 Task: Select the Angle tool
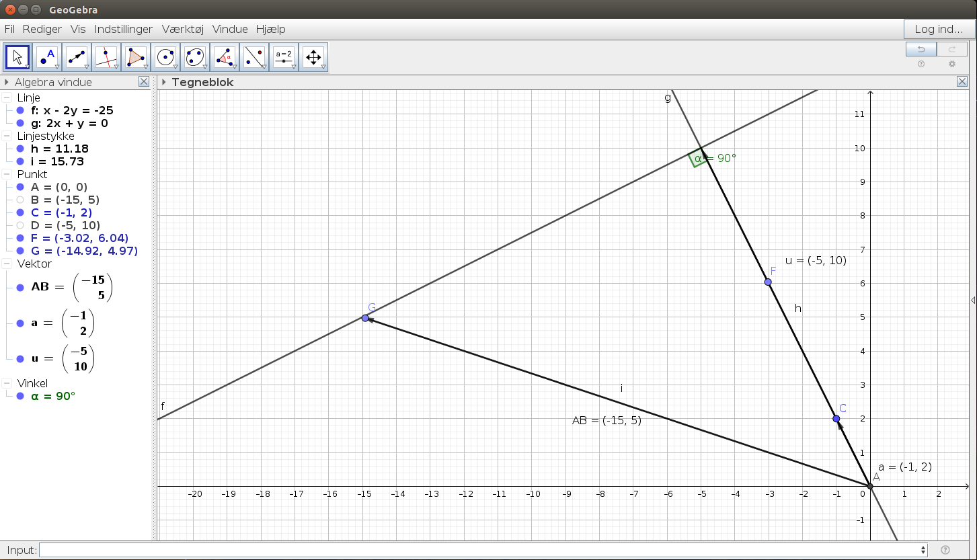pos(225,57)
